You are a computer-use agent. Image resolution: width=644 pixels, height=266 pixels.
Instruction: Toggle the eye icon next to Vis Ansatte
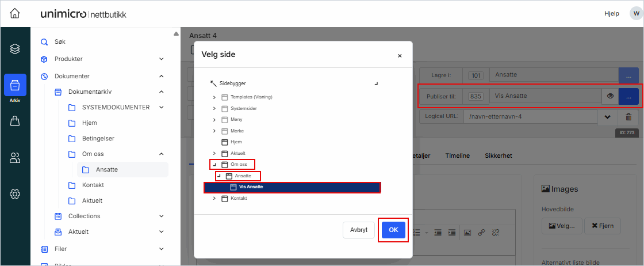[610, 97]
